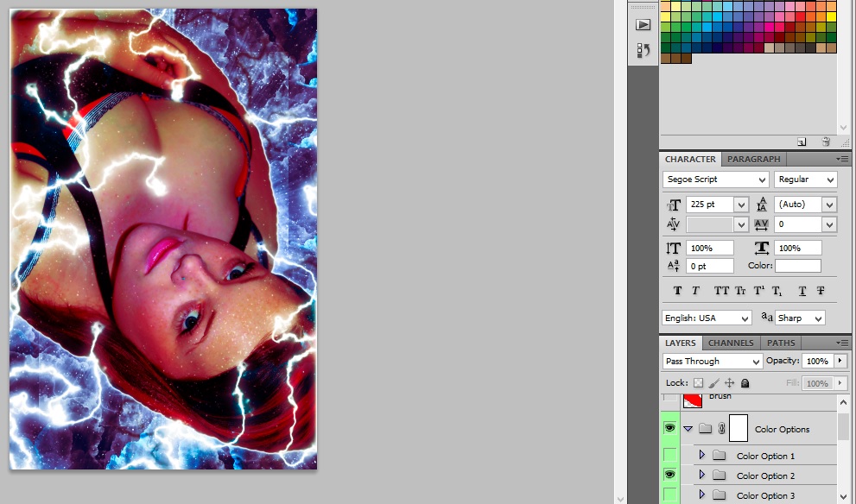Screen dimensions: 856x504
Task: Switch to the Channels tab
Action: pos(731,343)
